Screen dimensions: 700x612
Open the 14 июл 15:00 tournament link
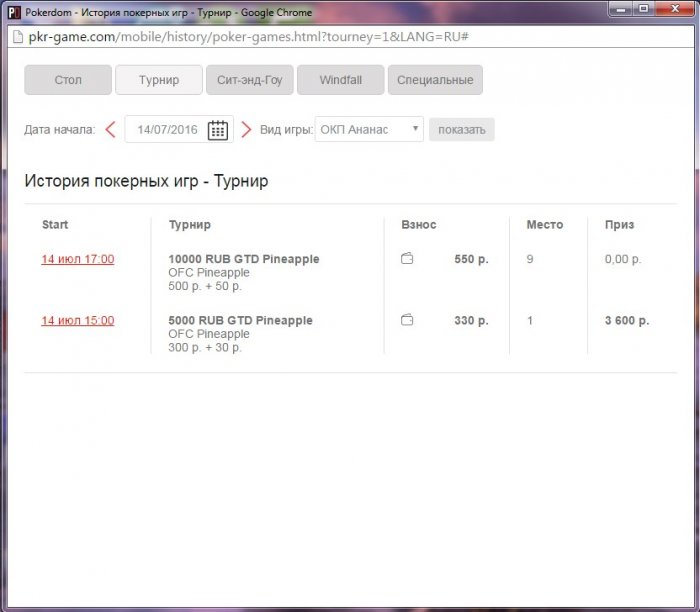pyautogui.click(x=78, y=321)
